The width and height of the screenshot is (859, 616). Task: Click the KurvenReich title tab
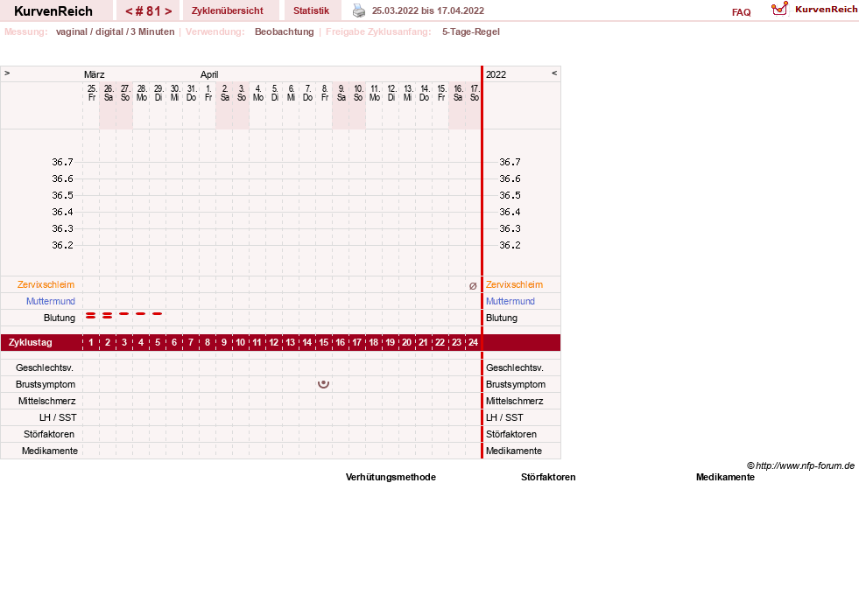point(53,11)
